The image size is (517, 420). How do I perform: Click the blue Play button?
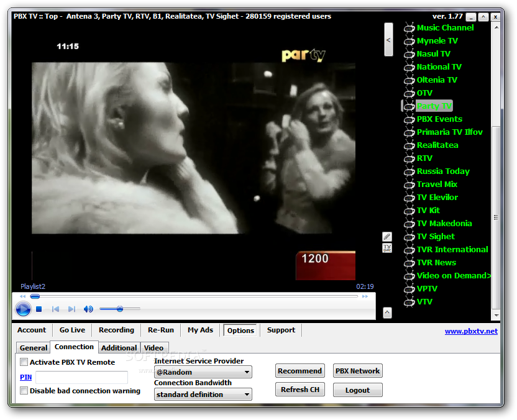(23, 309)
